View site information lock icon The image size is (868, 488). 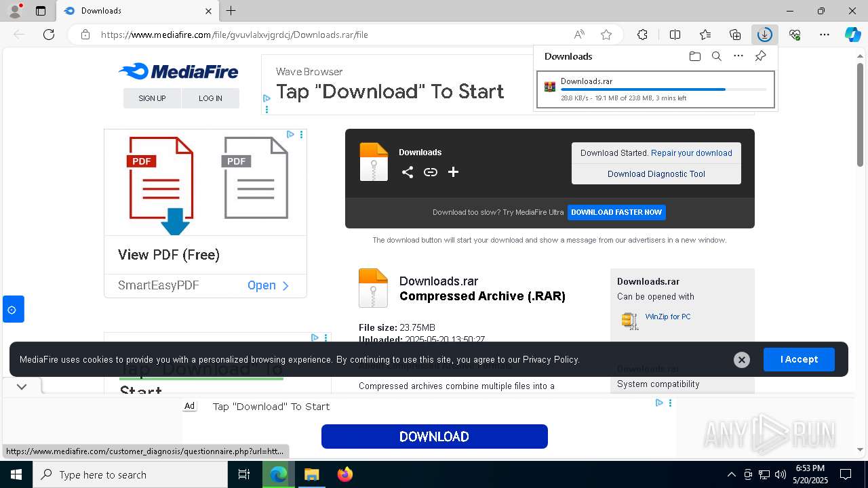click(x=85, y=35)
